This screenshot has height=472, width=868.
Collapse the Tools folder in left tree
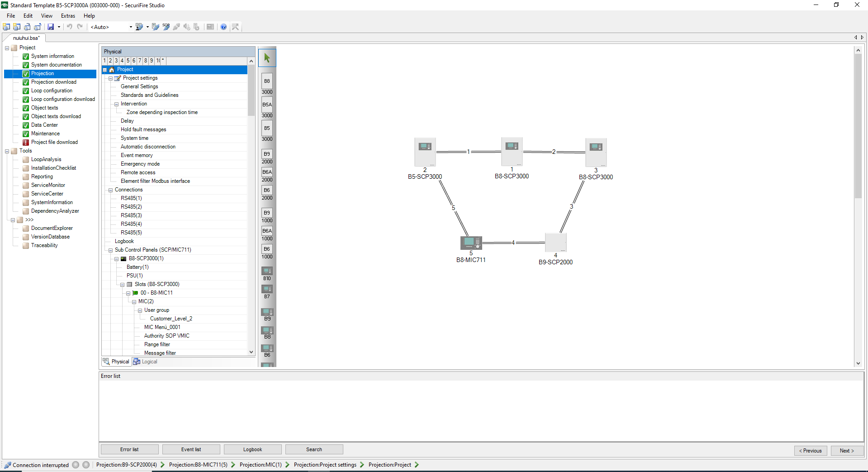coord(7,151)
